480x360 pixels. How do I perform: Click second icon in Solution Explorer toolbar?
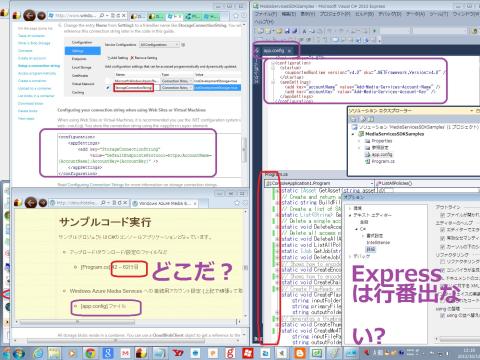coord(363,119)
